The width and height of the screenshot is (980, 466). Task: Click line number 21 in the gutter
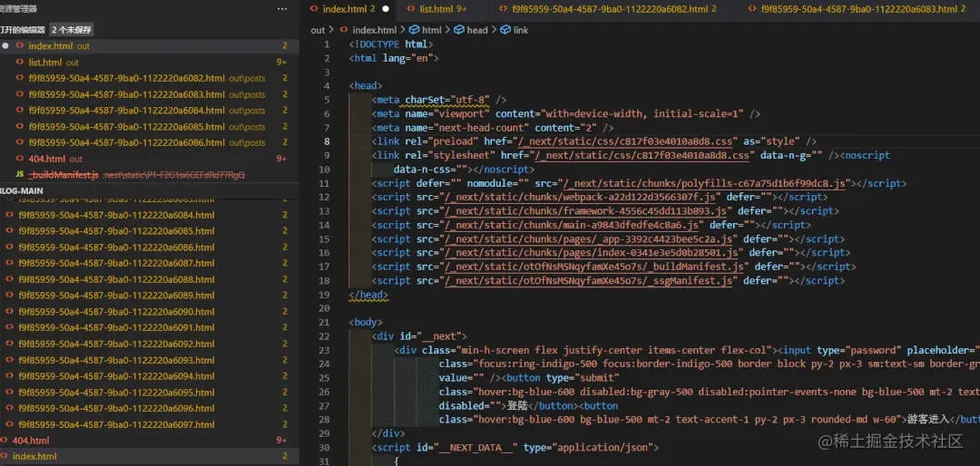click(324, 323)
